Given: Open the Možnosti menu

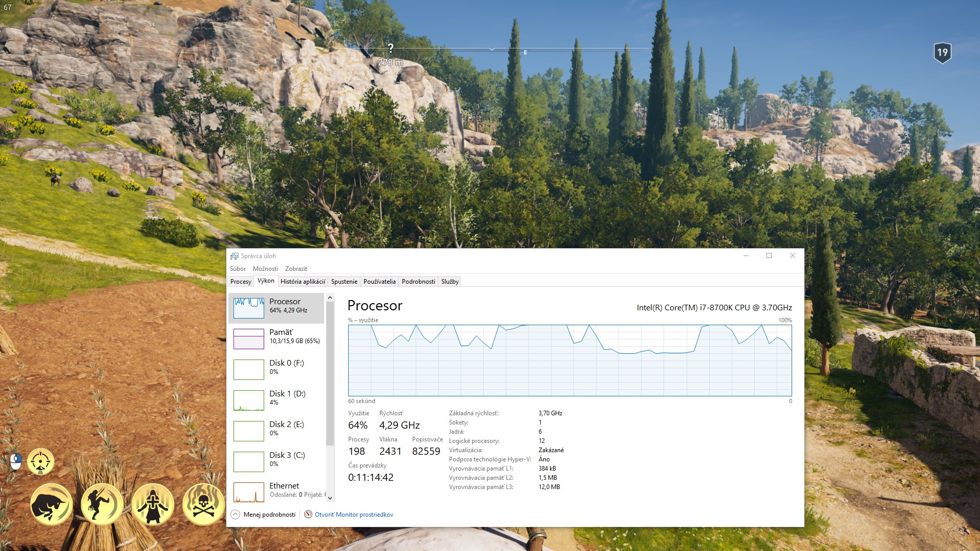Looking at the screenshot, I should click(265, 269).
